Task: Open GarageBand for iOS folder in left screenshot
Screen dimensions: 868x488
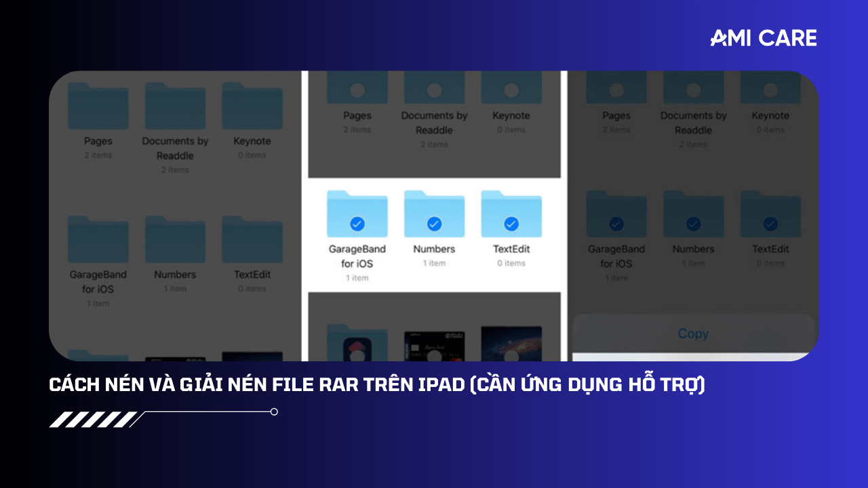Action: coord(98,239)
